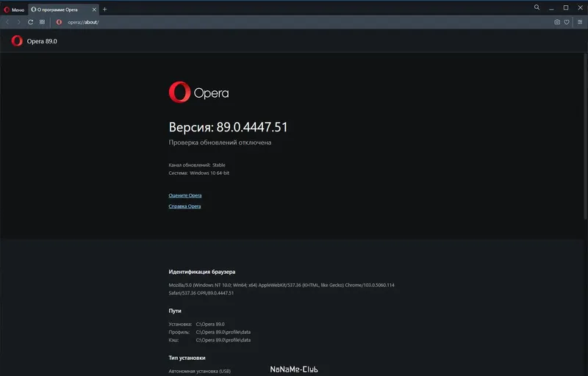Select the 'О программе Opera' tab
The height and width of the screenshot is (376, 588).
60,9
